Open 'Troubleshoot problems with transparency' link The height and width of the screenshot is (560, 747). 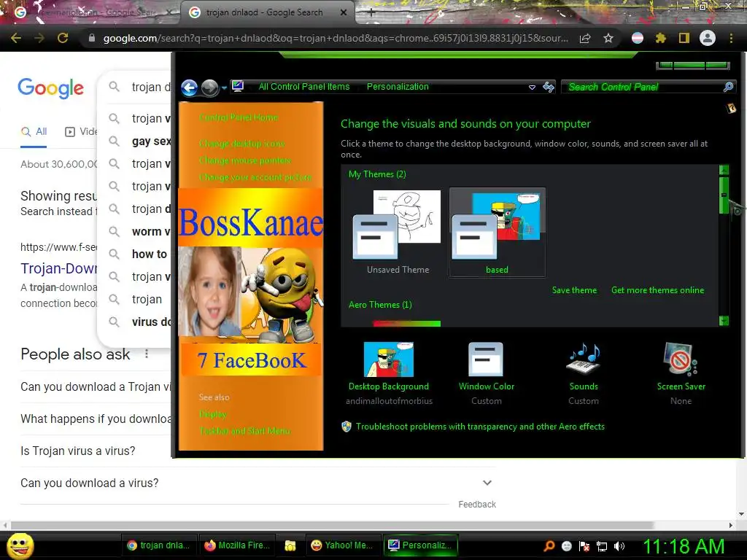tap(480, 427)
